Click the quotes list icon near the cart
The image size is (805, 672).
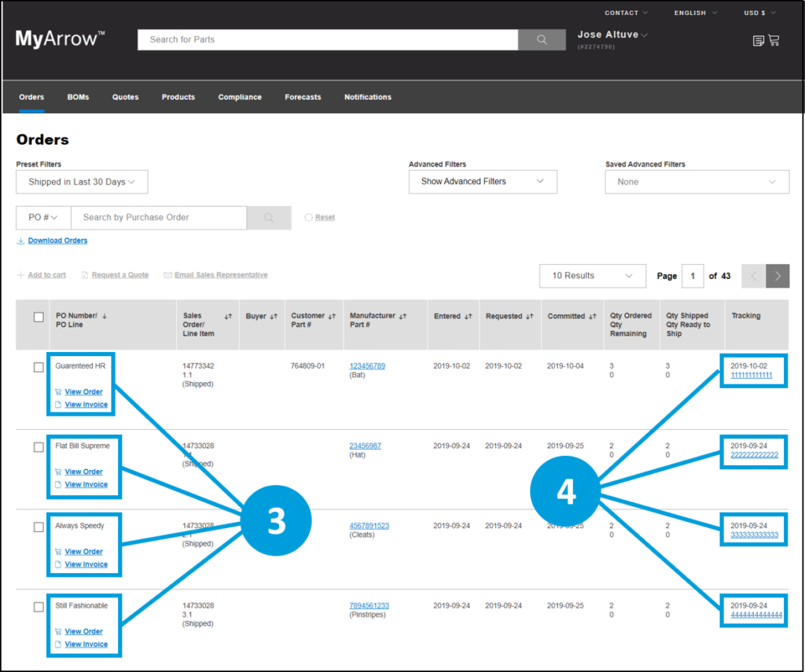point(757,40)
